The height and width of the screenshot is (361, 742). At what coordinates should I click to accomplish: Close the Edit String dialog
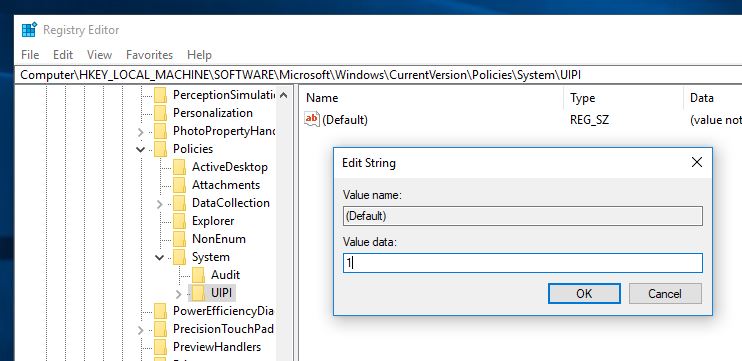coord(697,163)
